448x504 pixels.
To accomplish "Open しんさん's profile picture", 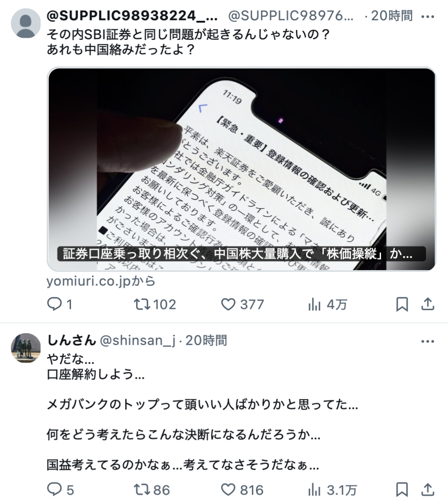I will (26, 348).
